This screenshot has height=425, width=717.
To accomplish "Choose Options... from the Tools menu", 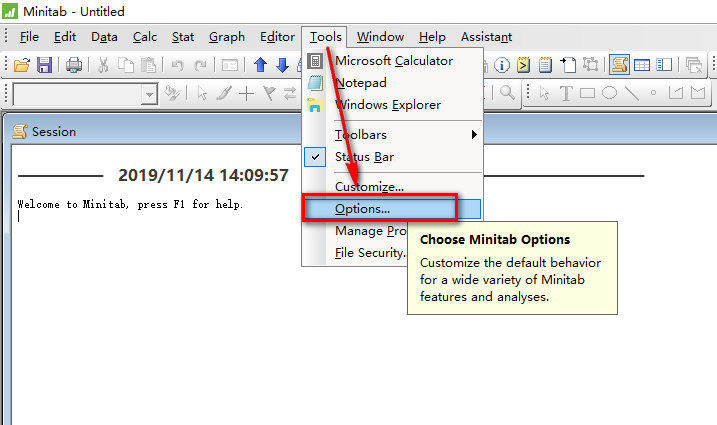I will [362, 209].
